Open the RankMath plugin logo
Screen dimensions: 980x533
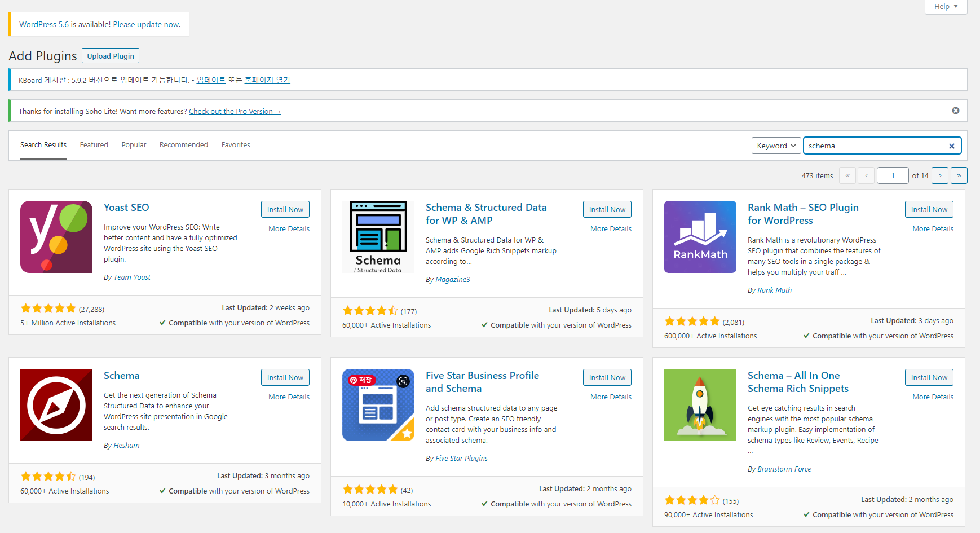pos(700,237)
